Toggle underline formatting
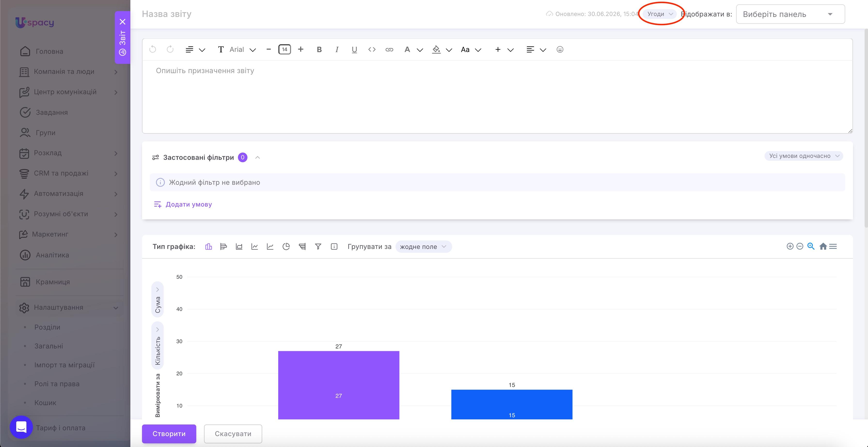This screenshot has height=447, width=868. 354,49
